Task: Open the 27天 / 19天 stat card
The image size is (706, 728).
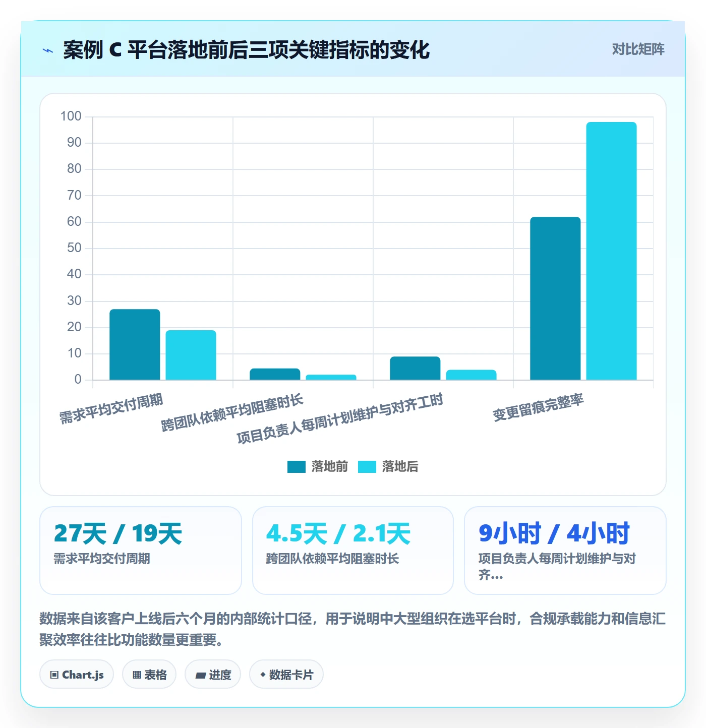Action: tap(141, 551)
